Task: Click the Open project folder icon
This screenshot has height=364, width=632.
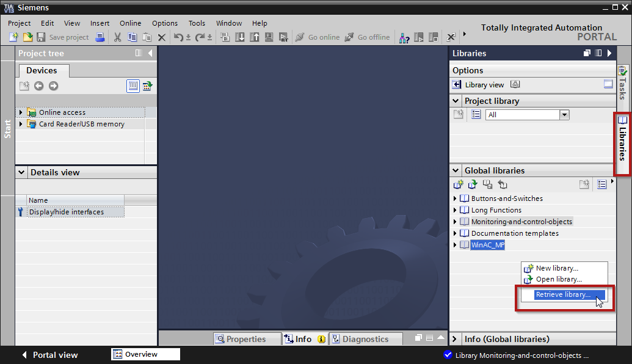Action: coord(27,37)
